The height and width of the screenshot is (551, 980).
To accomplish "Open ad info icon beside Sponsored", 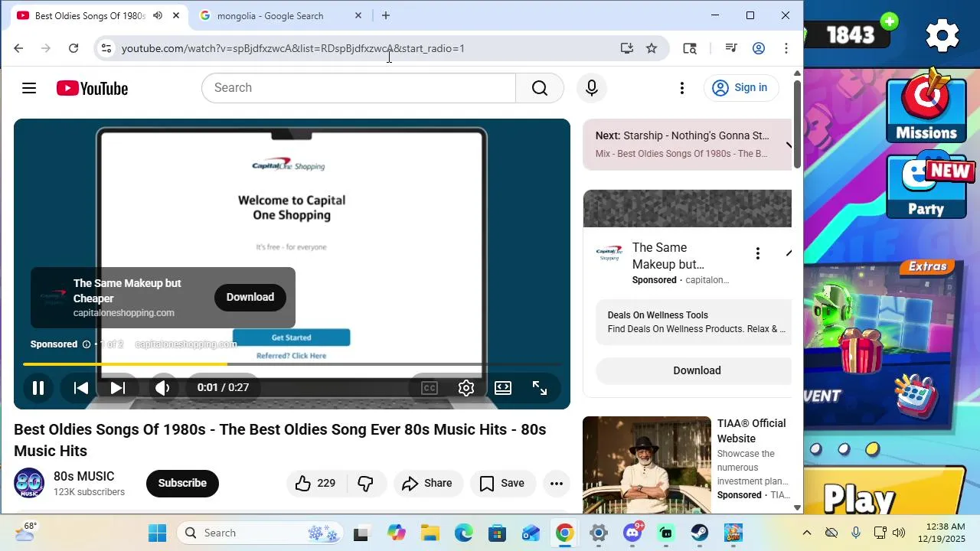I will (x=87, y=344).
